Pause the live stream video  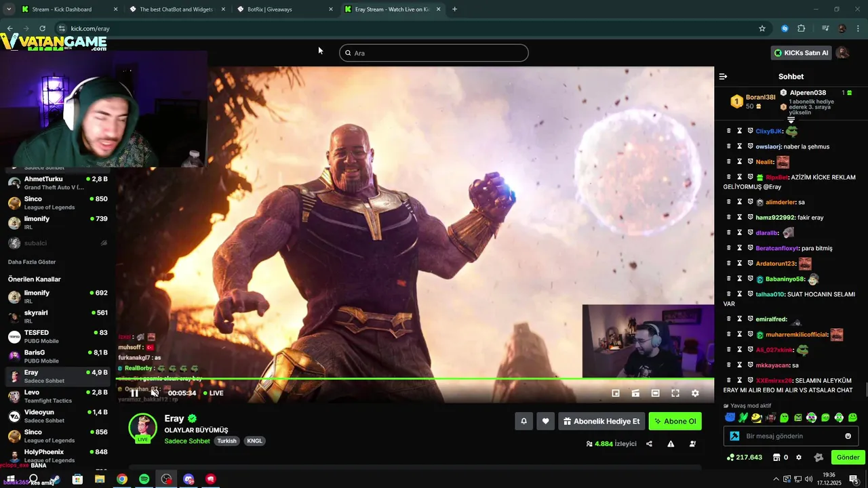[135, 393]
